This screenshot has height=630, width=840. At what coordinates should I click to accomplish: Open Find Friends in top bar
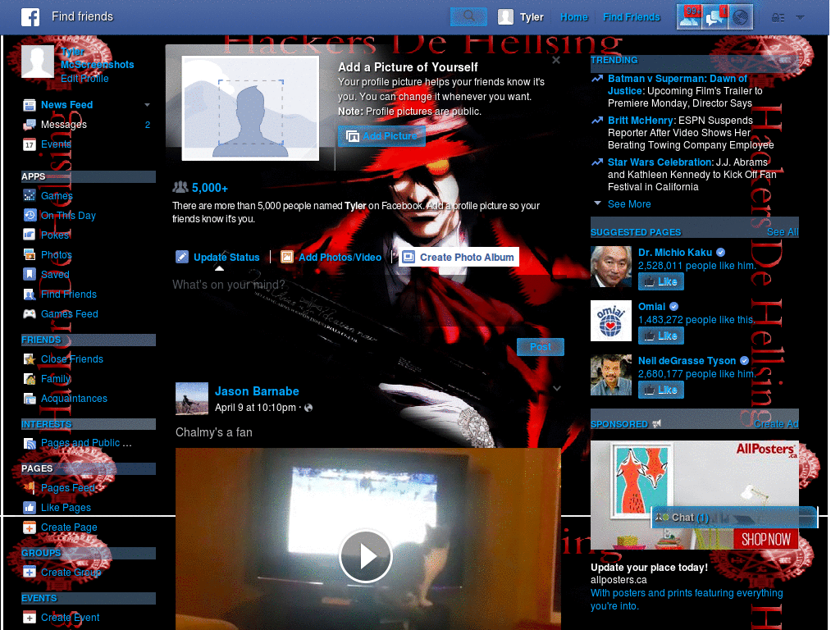click(x=631, y=17)
